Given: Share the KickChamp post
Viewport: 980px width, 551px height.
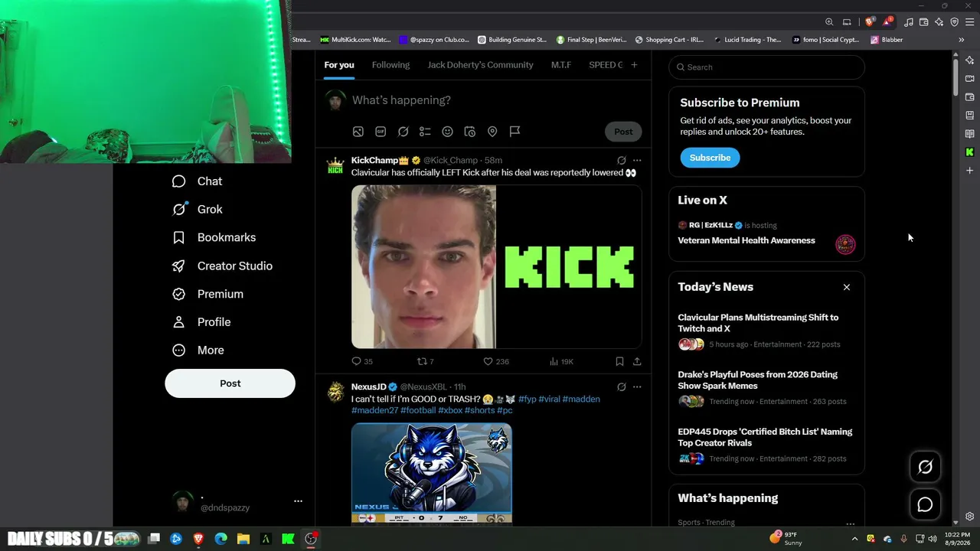Looking at the screenshot, I should click(x=636, y=361).
